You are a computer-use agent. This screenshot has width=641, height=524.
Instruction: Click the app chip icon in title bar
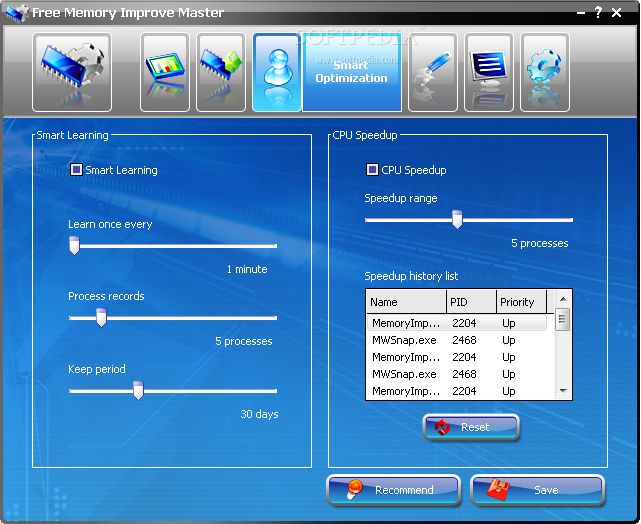click(x=17, y=13)
